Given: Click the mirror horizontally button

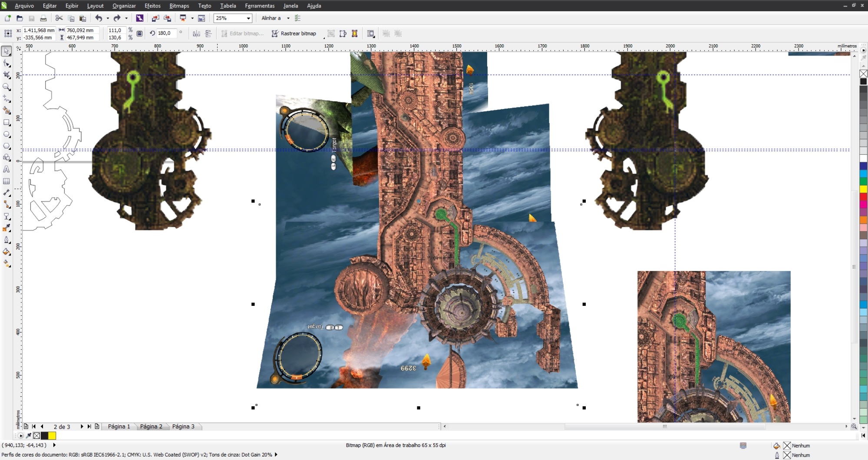Looking at the screenshot, I should (196, 33).
